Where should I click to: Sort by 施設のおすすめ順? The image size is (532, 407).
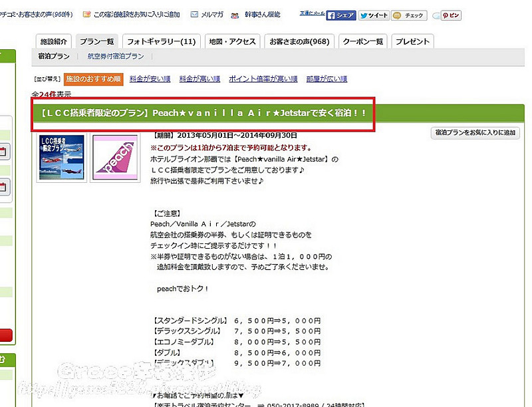tap(93, 79)
